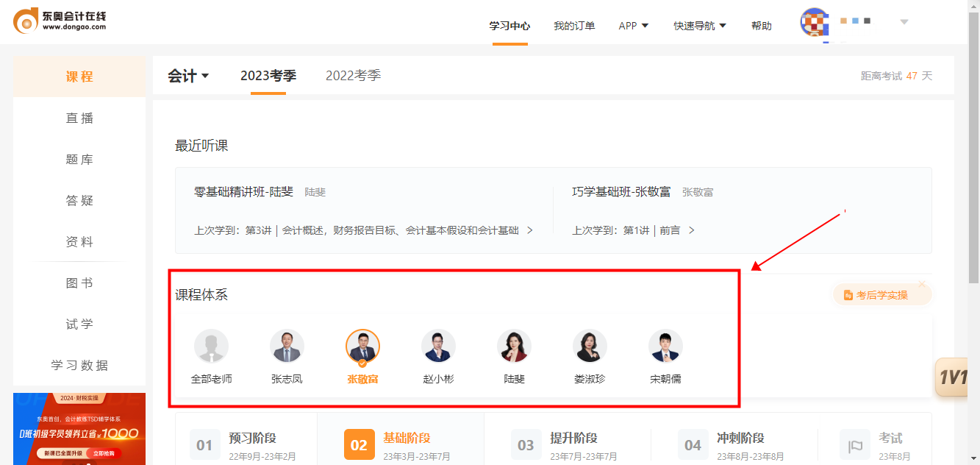Select teacher 张志凤's avatar
The image size is (980, 465).
pos(287,346)
